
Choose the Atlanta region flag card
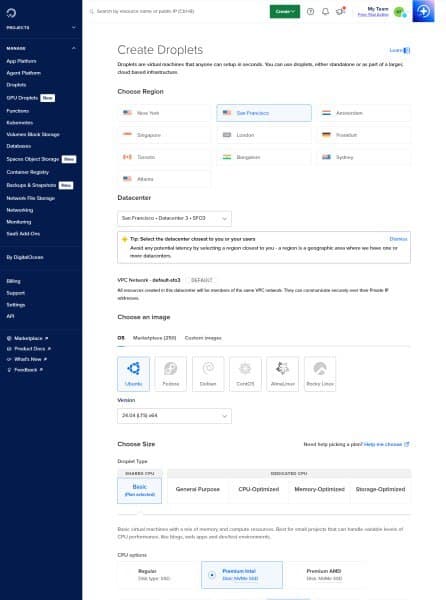(164, 179)
